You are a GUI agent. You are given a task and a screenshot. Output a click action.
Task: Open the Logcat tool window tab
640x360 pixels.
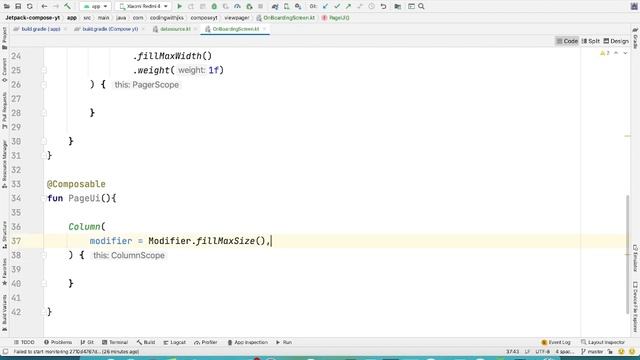coord(174,342)
